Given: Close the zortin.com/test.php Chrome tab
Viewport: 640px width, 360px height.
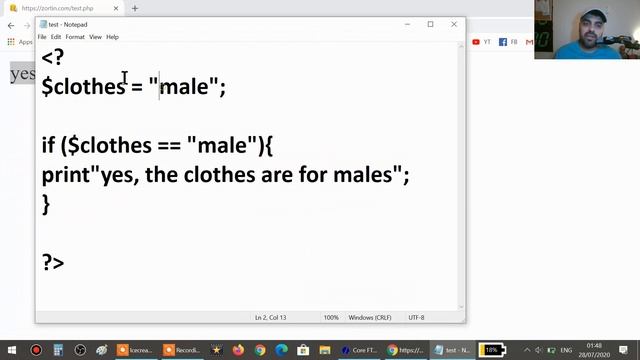Looking at the screenshot, I should [116, 8].
